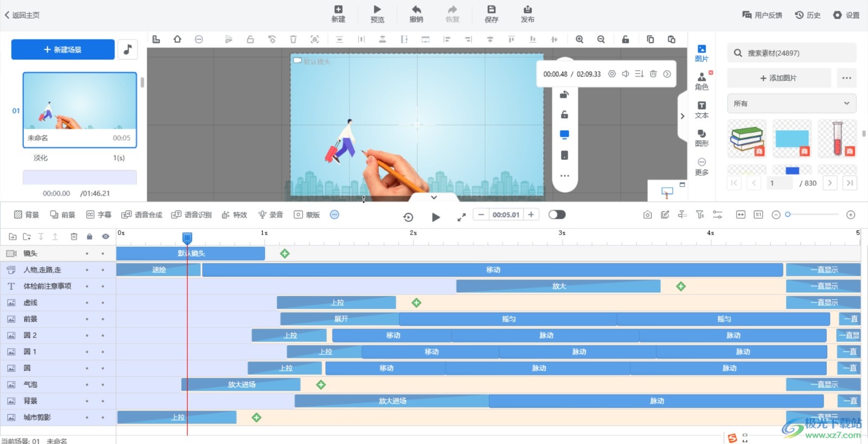Image resolution: width=868 pixels, height=444 pixels.
Task: Open the 更多 (More) panel tab
Action: click(701, 167)
